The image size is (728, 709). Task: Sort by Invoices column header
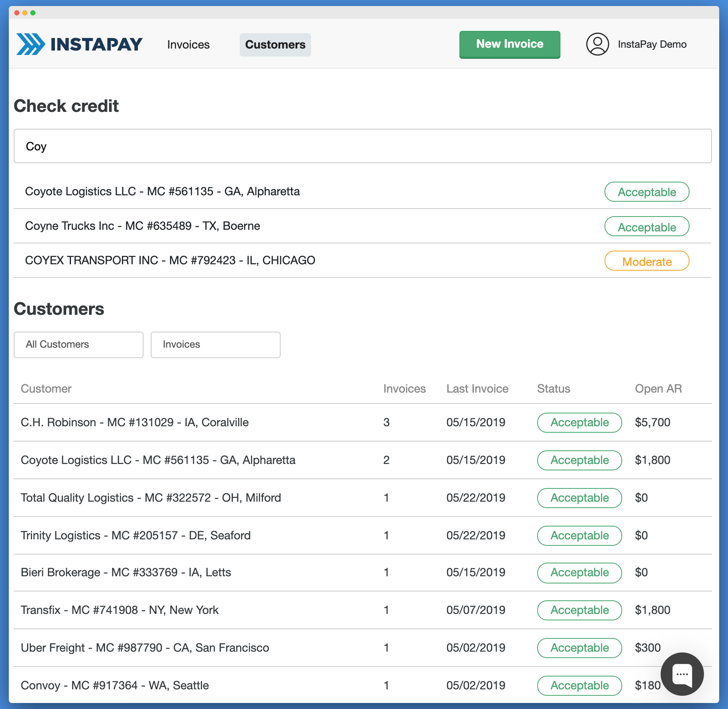point(404,389)
